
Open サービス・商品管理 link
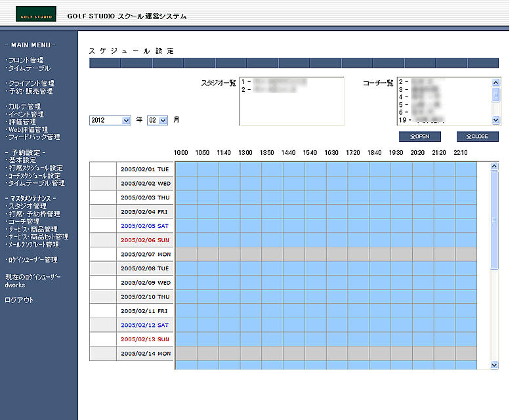pos(33,230)
